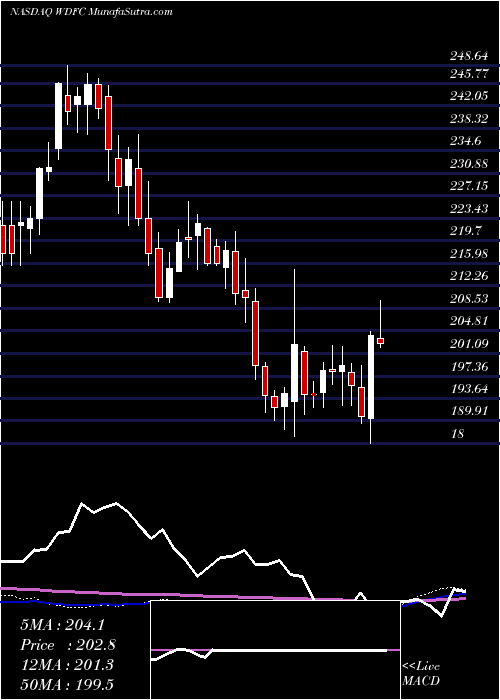Click the 201.09 price axis label
The height and width of the screenshot is (700, 500).
pyautogui.click(x=468, y=343)
